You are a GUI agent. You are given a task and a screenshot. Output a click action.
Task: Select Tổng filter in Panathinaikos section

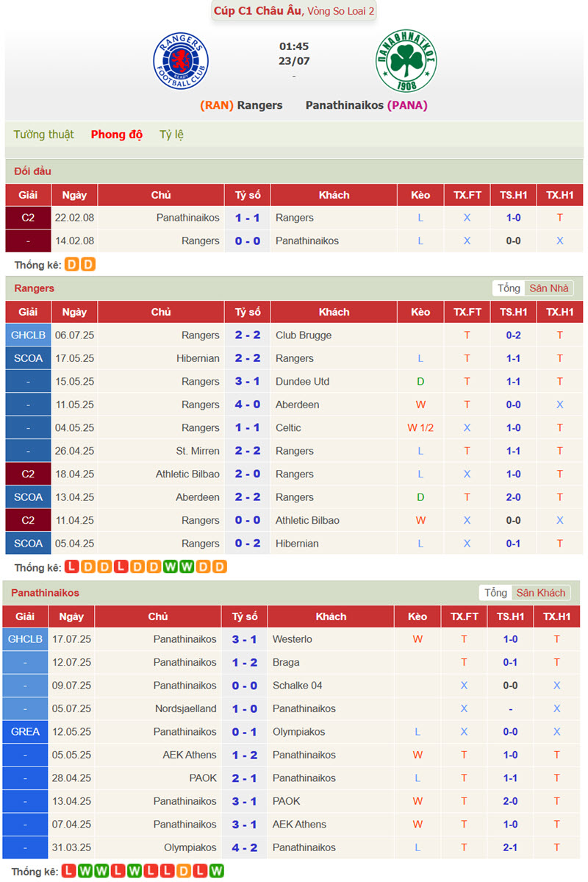(496, 592)
